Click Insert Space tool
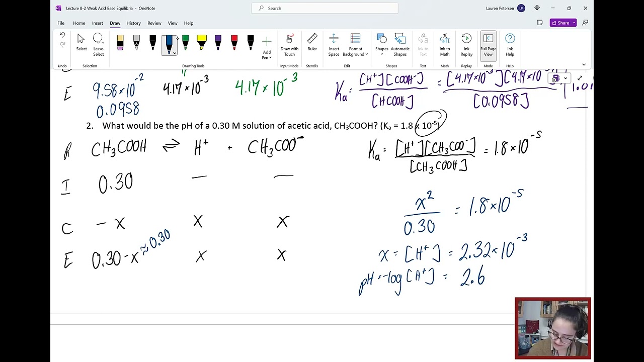This screenshot has width=644, height=362. pos(334,45)
